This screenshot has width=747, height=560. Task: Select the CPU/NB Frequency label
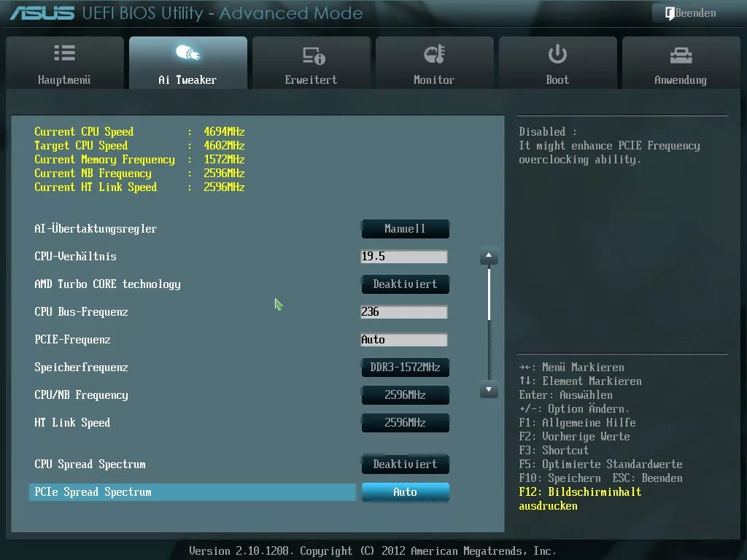81,394
